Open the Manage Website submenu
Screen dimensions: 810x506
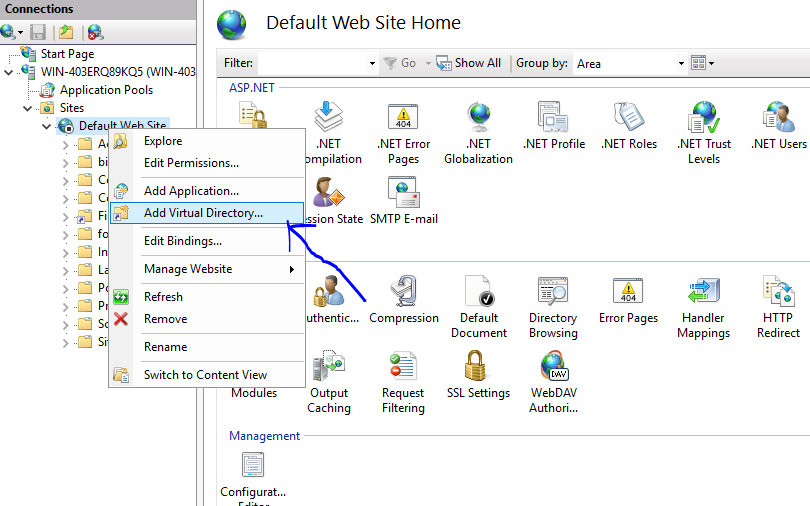click(x=207, y=269)
